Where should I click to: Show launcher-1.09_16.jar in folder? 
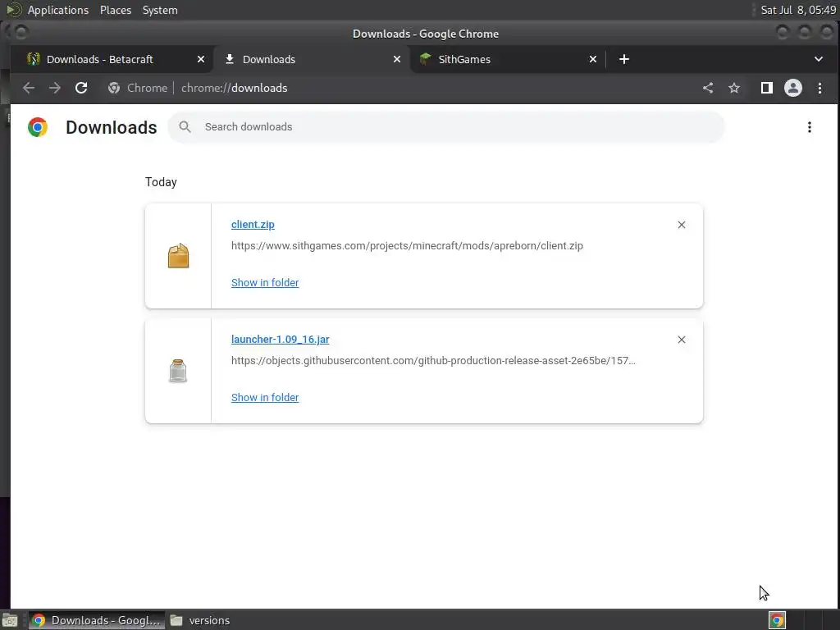tap(265, 398)
